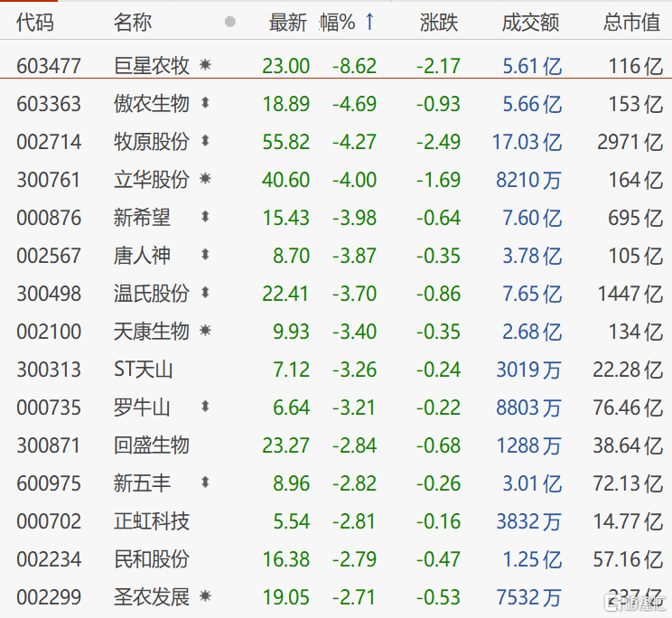Viewport: 672px width, 618px height.
Task: Select stock code 002299
Action: coord(49,597)
